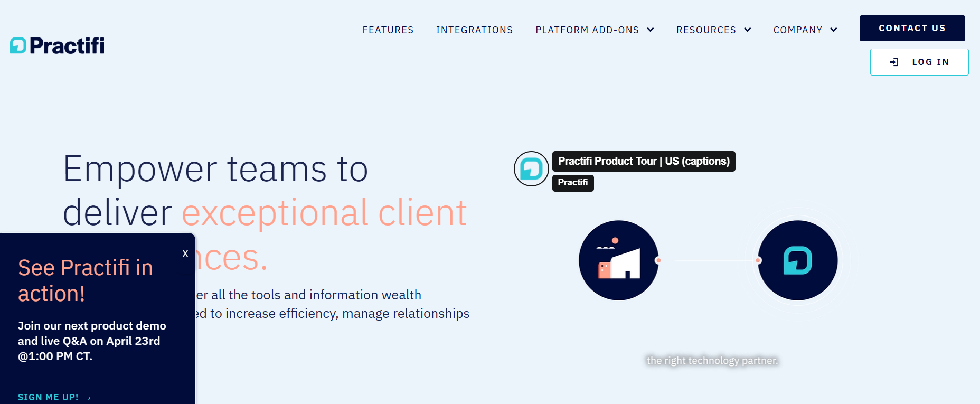Click the Practifi logo circle in video
Viewport: 980px width, 404px height.
(797, 260)
